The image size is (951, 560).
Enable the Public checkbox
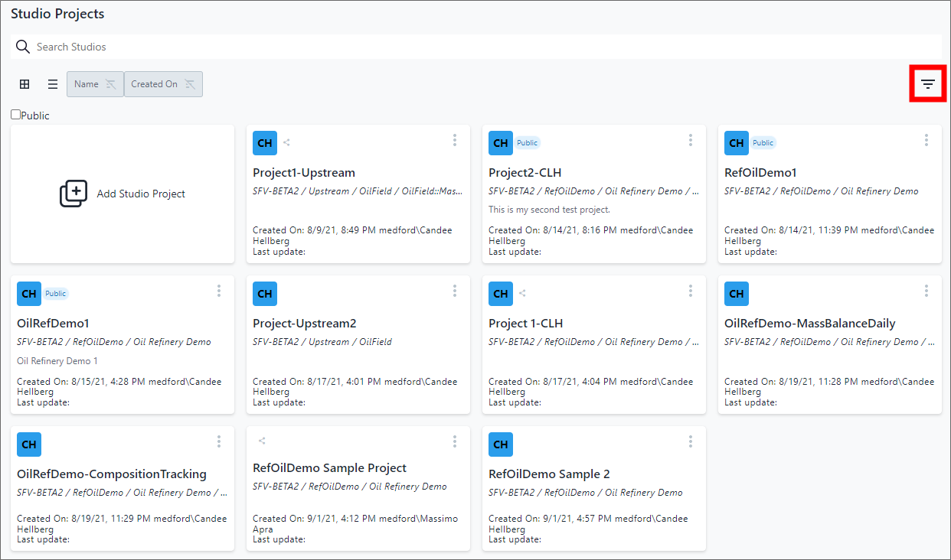click(16, 115)
